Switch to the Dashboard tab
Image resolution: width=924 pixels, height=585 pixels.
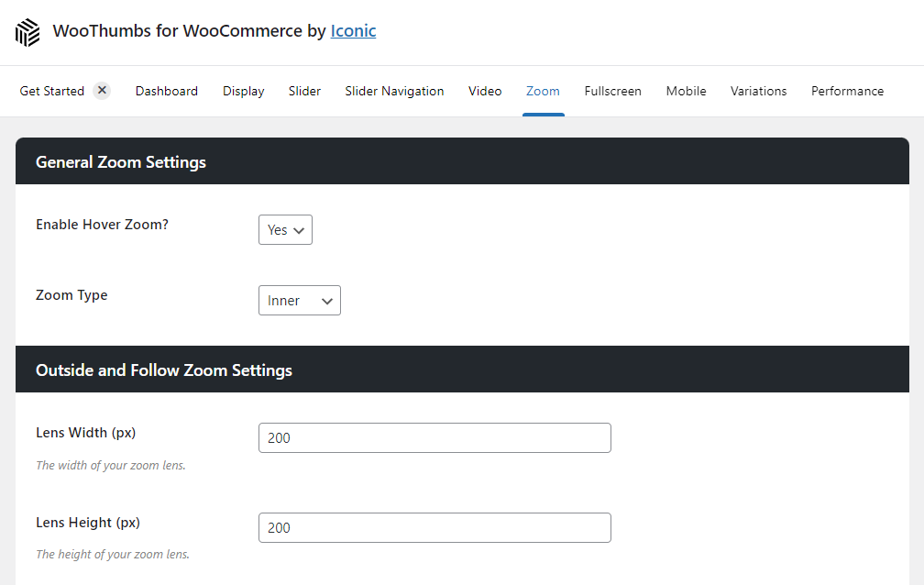click(x=166, y=91)
